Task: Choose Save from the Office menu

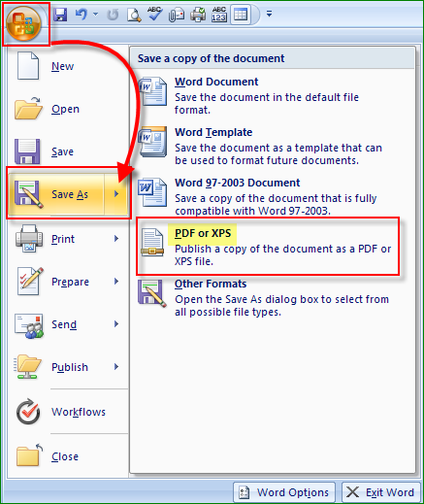Action: coord(62,151)
